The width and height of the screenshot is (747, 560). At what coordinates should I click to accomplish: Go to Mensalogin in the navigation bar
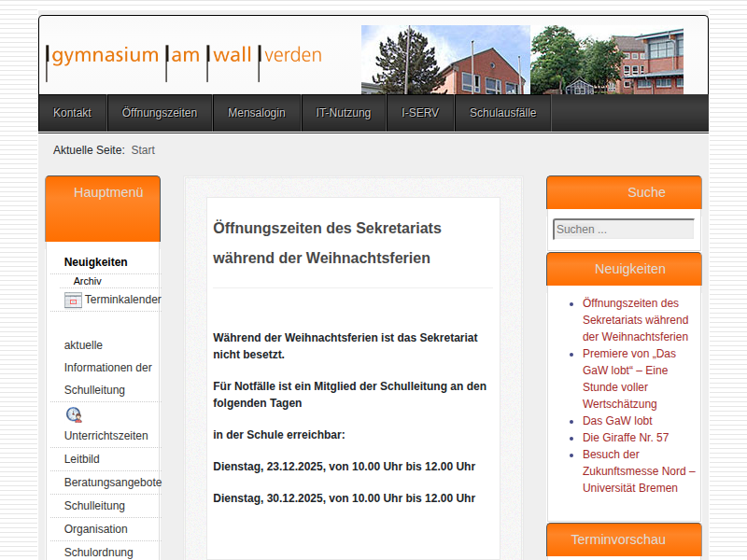tap(257, 113)
